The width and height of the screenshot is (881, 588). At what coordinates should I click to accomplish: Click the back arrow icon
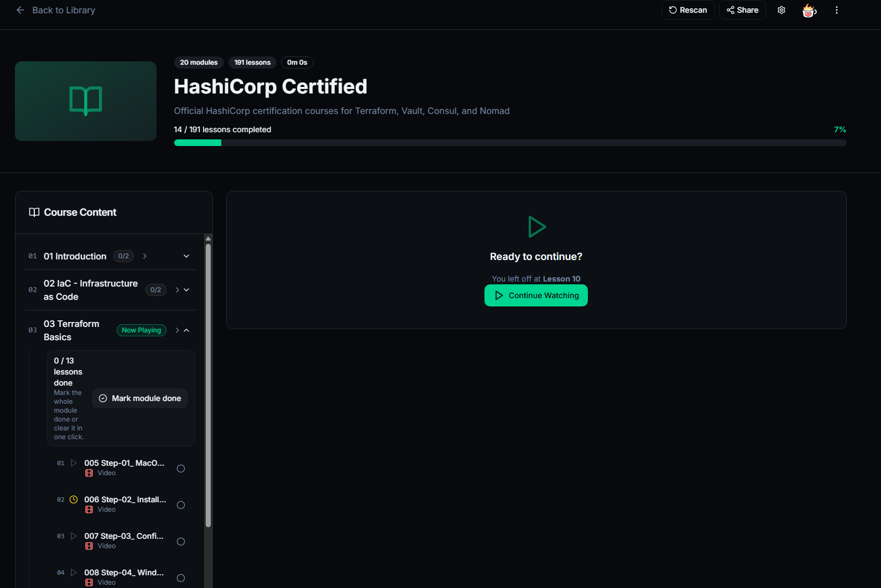point(20,10)
